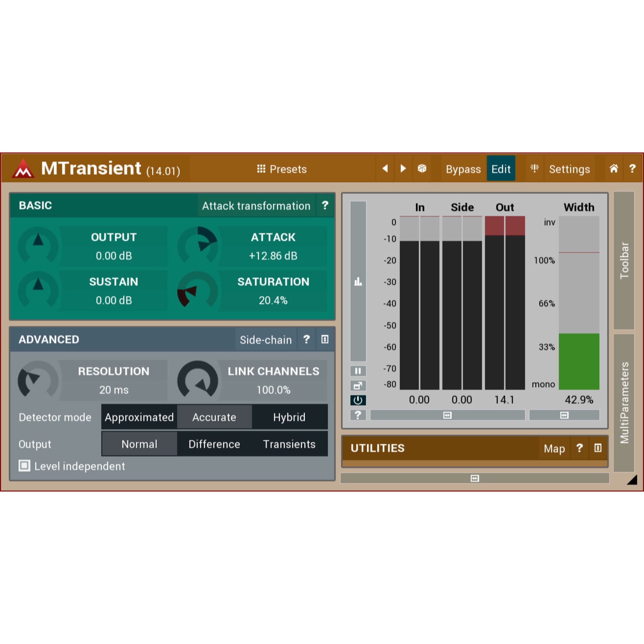
Task: Click the RESOLUTION 20 ms value field
Action: 114,390
